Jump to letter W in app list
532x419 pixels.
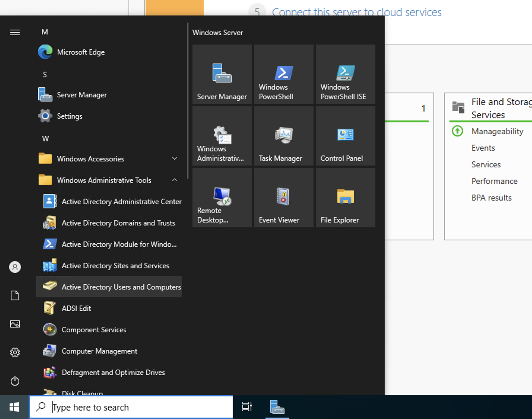click(45, 139)
